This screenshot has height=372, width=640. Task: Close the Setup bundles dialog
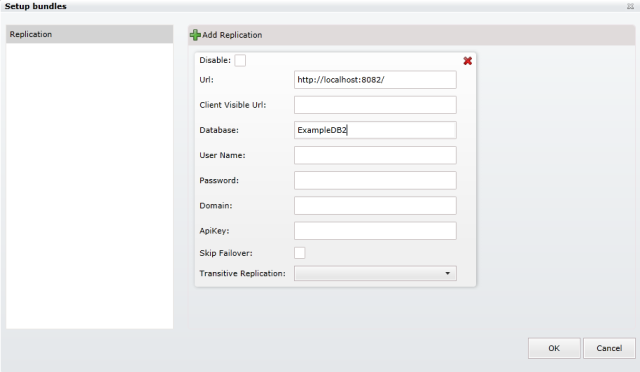(630, 6)
